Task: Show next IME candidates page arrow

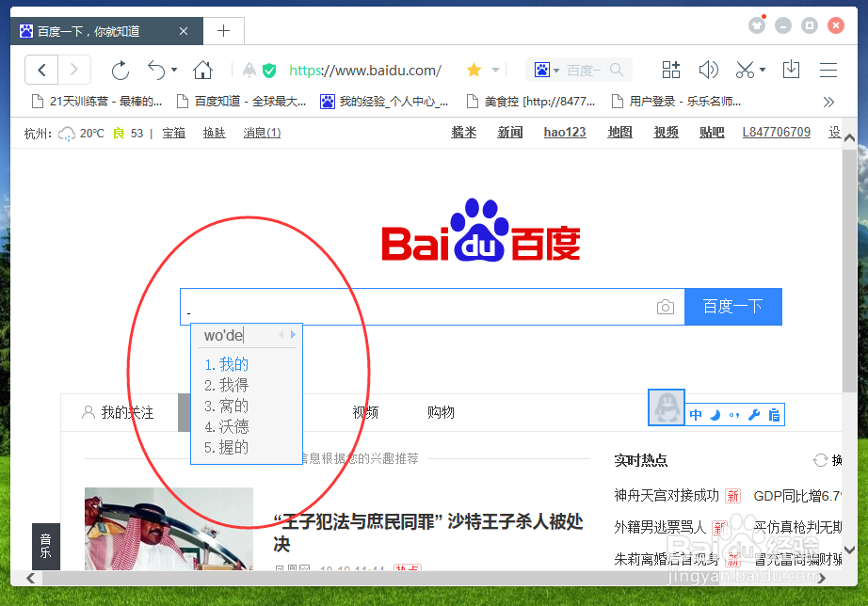Action: tap(293, 334)
